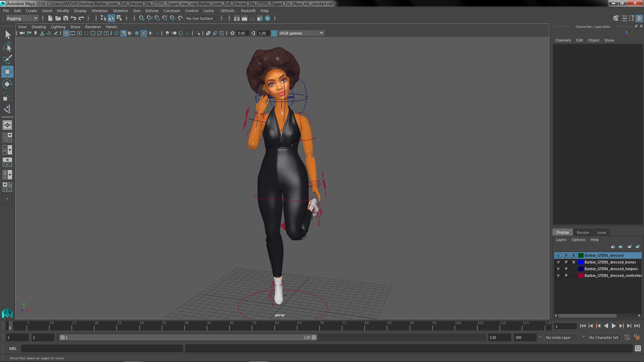Click the time range slider bar
This screenshot has width=644, height=362.
[x=188, y=338]
